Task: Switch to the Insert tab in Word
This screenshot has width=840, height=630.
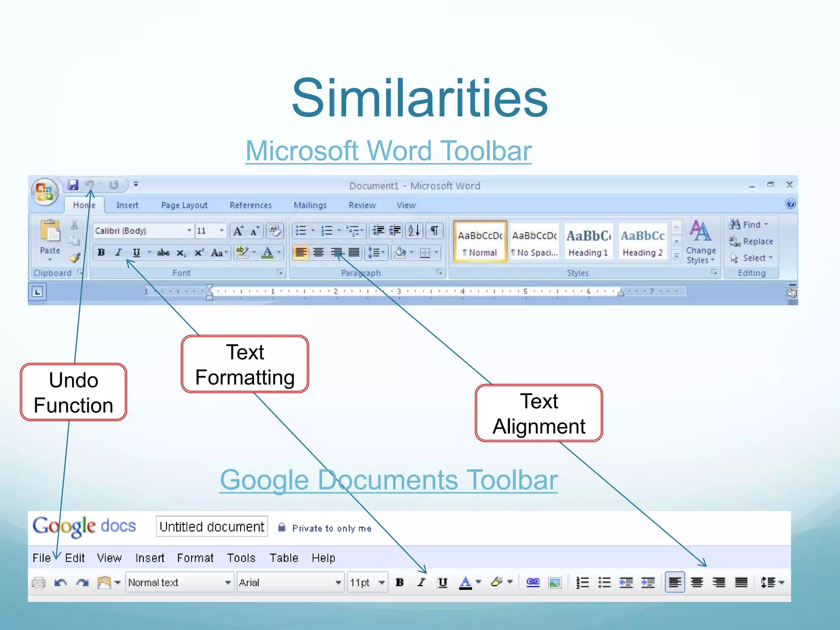Action: [x=127, y=205]
